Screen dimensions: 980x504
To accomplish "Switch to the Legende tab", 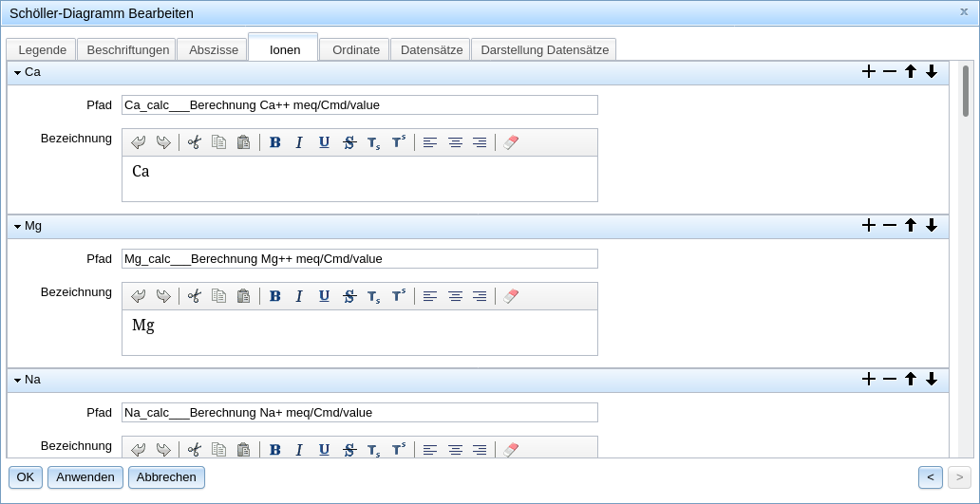I will [42, 50].
